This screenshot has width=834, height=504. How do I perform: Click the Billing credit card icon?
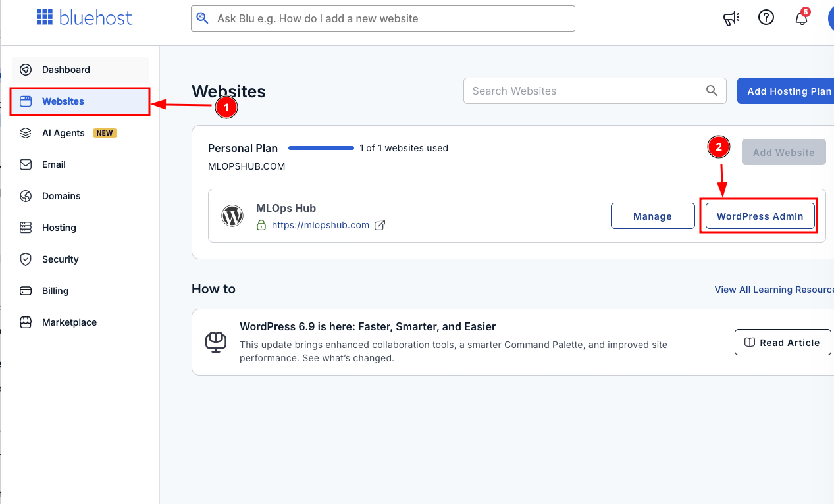[x=26, y=291]
